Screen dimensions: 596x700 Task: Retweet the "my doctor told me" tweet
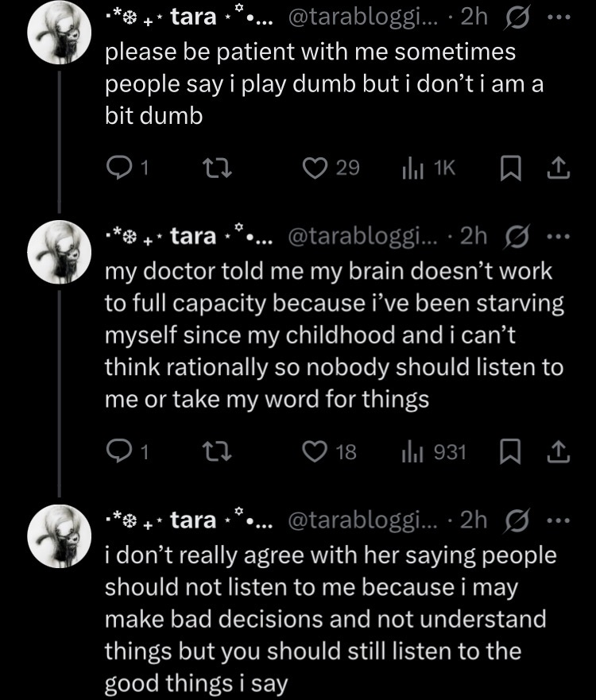[x=217, y=451]
